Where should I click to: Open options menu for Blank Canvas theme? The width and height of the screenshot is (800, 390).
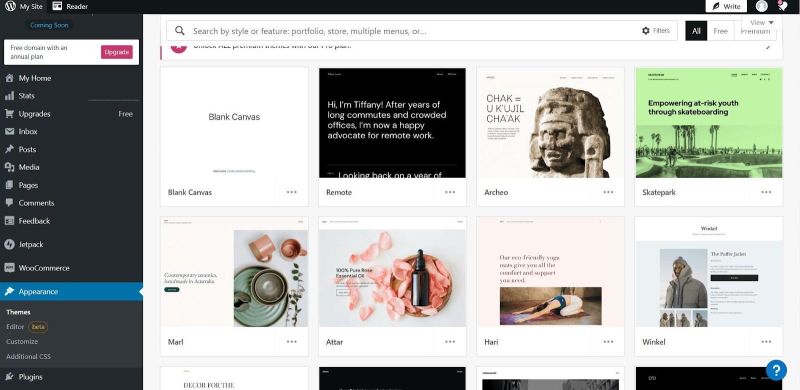tap(291, 192)
